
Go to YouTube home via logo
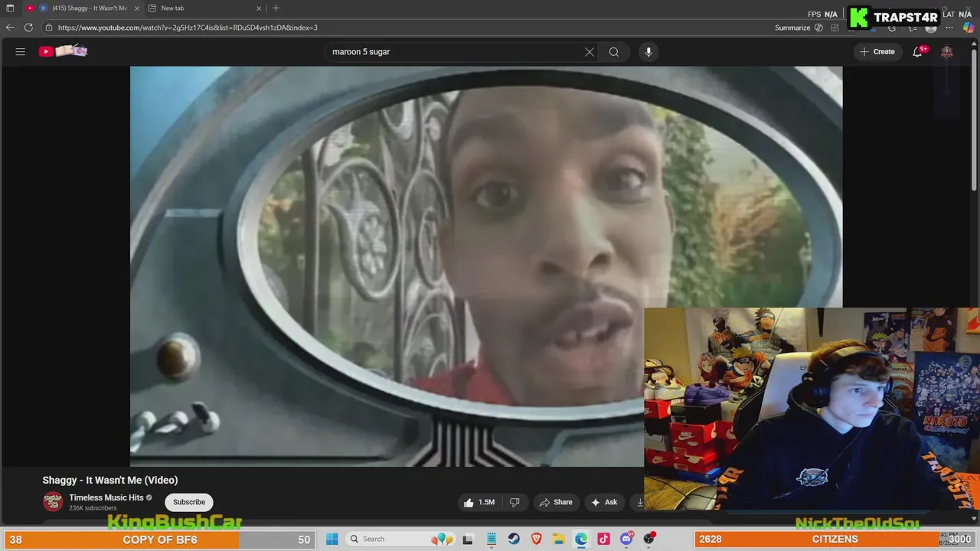[64, 51]
